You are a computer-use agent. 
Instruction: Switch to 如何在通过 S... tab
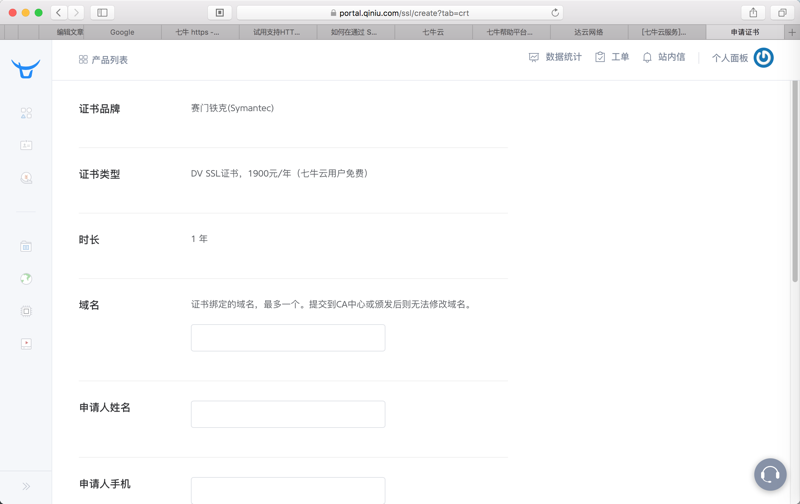pos(355,32)
